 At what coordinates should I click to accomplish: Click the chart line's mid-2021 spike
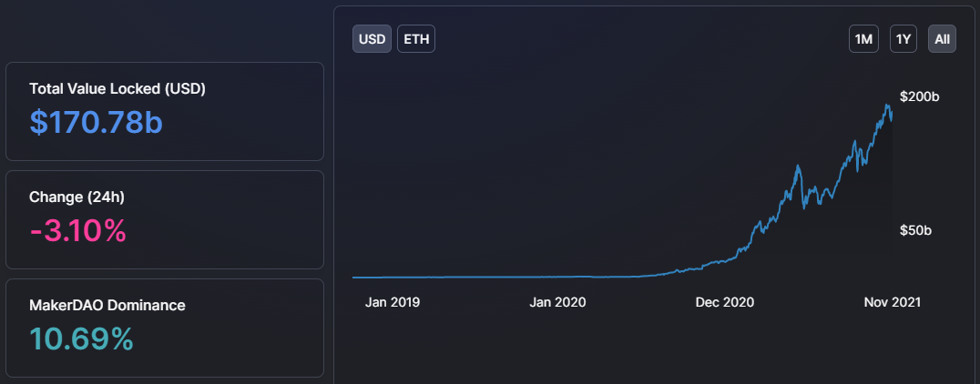(798, 167)
